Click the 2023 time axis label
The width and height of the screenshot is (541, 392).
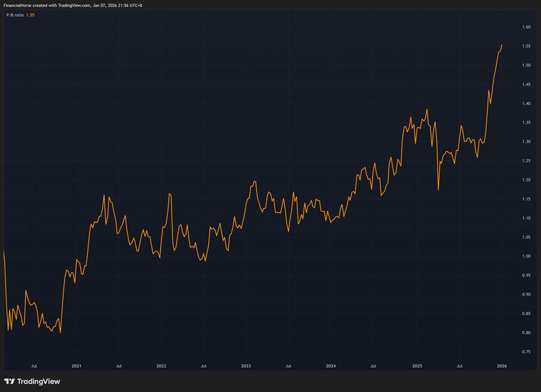click(x=246, y=365)
